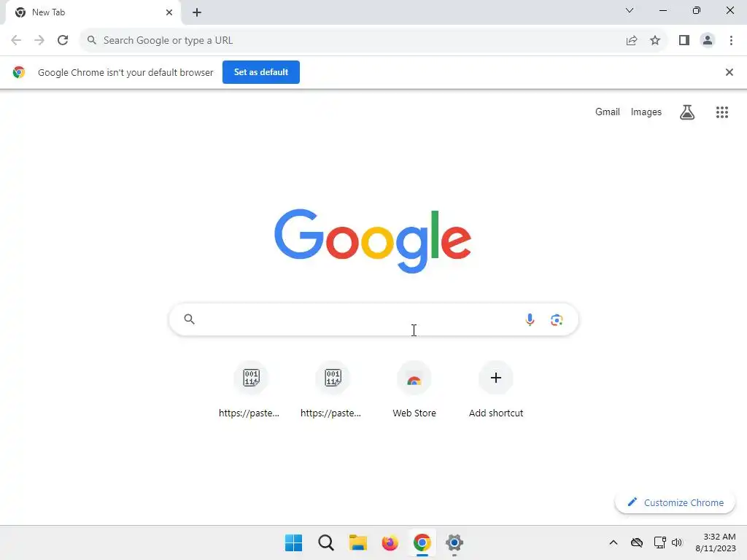The image size is (747, 560).
Task: Click the OneDrive cloud tray icon
Action: click(636, 542)
